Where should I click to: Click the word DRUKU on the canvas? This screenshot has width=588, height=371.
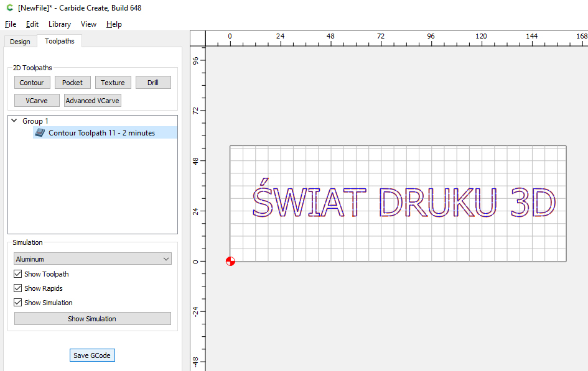438,202
